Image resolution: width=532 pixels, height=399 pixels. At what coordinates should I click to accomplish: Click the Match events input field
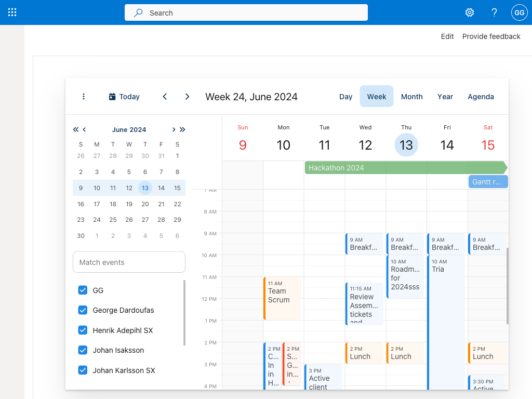[129, 262]
